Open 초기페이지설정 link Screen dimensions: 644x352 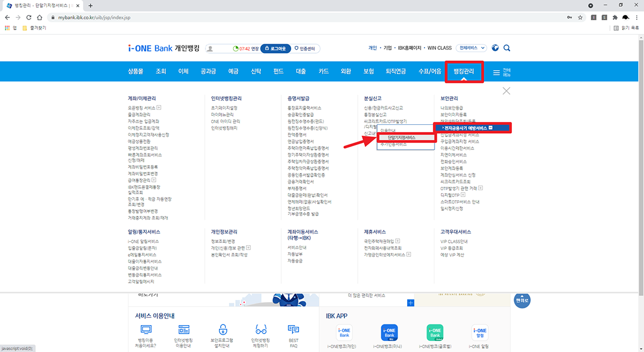point(224,108)
